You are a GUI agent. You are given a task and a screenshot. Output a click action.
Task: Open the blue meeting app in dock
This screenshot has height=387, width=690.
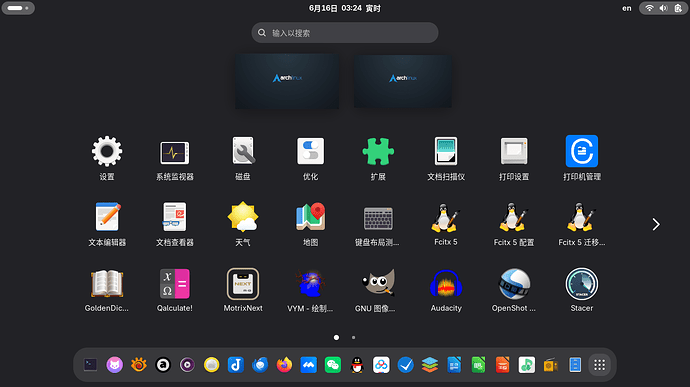tap(308, 365)
